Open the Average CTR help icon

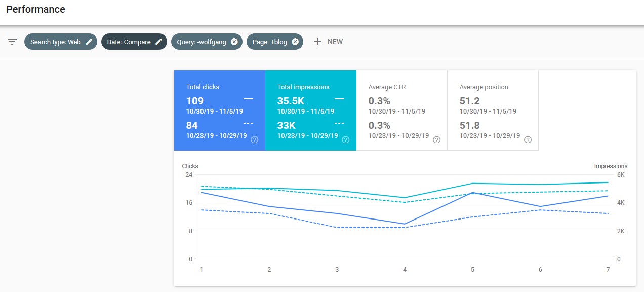[436, 139]
